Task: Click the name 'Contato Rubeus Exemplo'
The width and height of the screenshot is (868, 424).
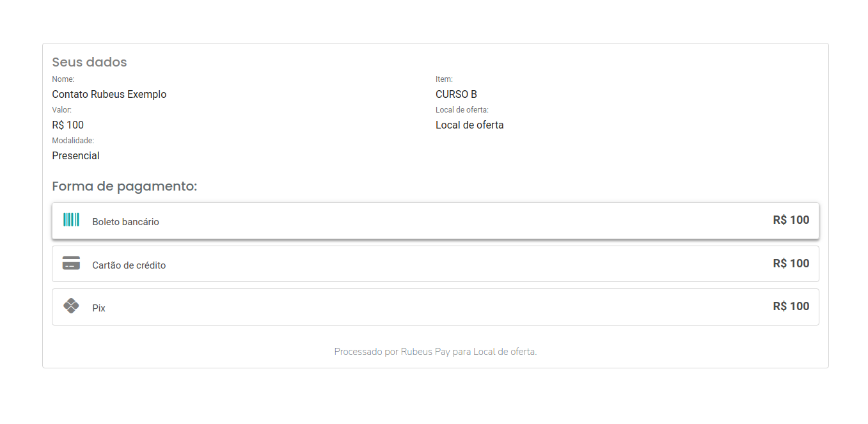Action: (x=109, y=94)
